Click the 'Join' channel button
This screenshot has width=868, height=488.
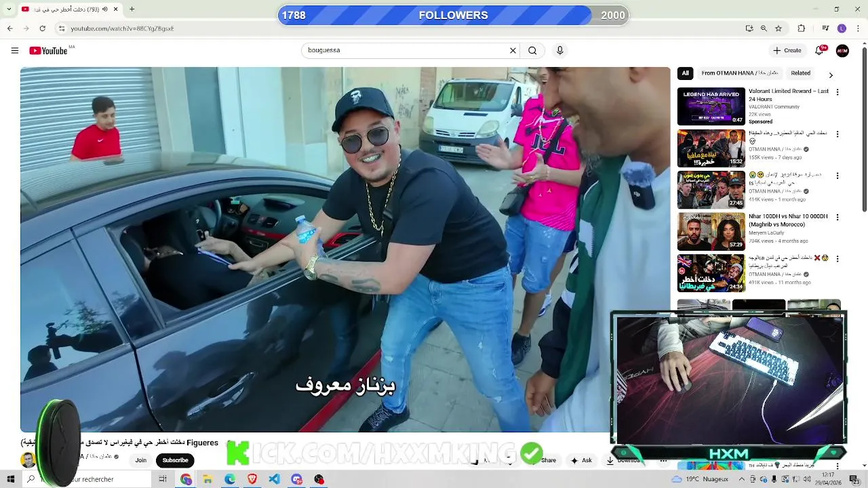coord(140,460)
